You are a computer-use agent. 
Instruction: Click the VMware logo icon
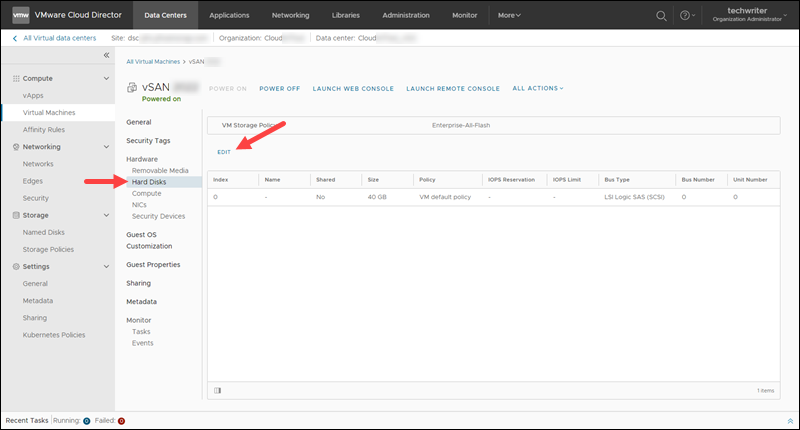pyautogui.click(x=20, y=15)
